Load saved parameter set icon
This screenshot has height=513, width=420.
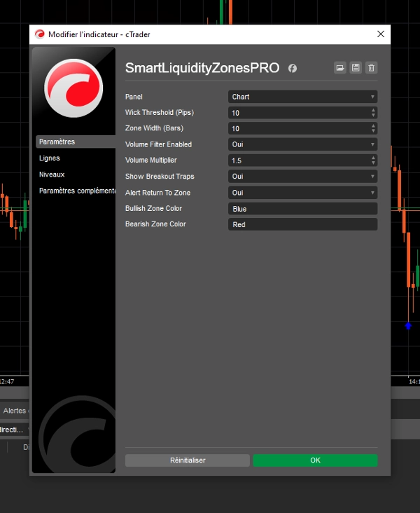(x=340, y=68)
